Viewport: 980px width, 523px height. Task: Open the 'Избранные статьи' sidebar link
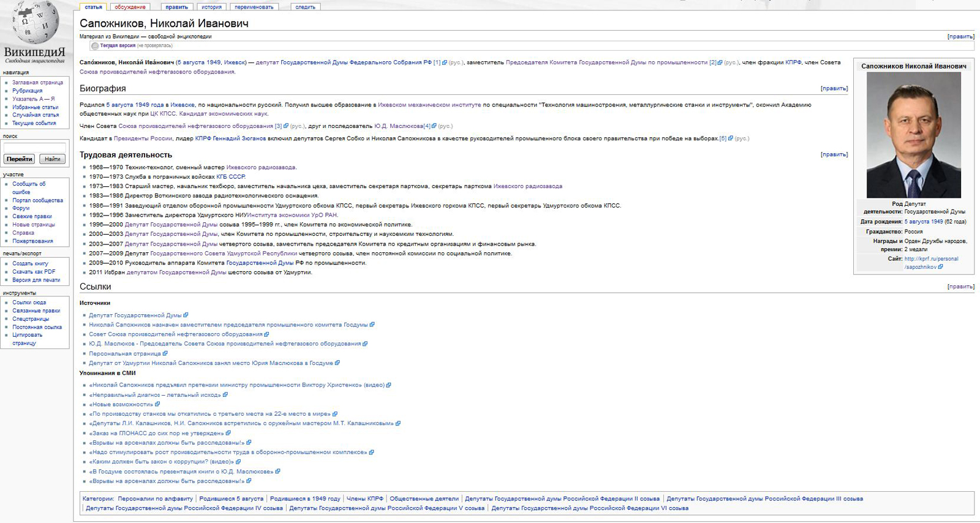pos(36,107)
